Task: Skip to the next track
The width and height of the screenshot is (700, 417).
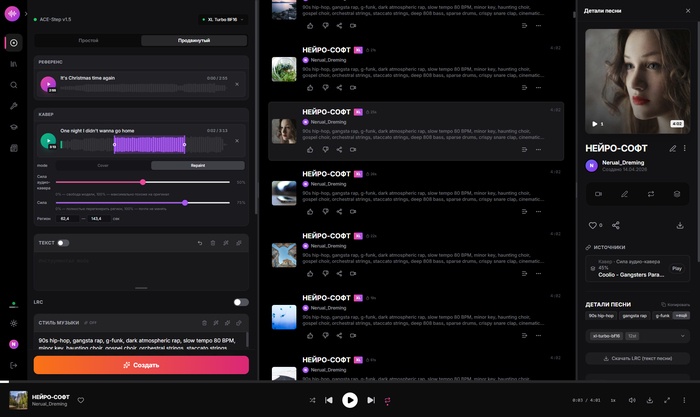Action: (371, 400)
